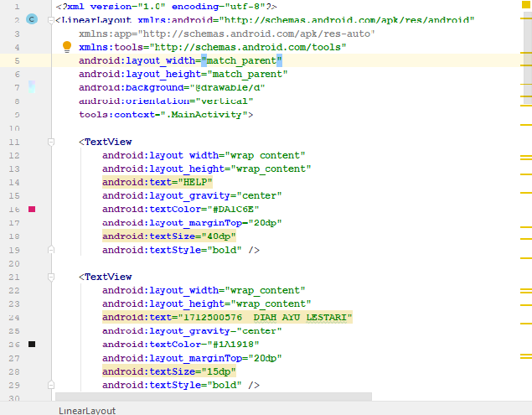Screen dimensions: 532x415
Task: Click android:layout_width="match_parent" value
Action: tap(241, 61)
